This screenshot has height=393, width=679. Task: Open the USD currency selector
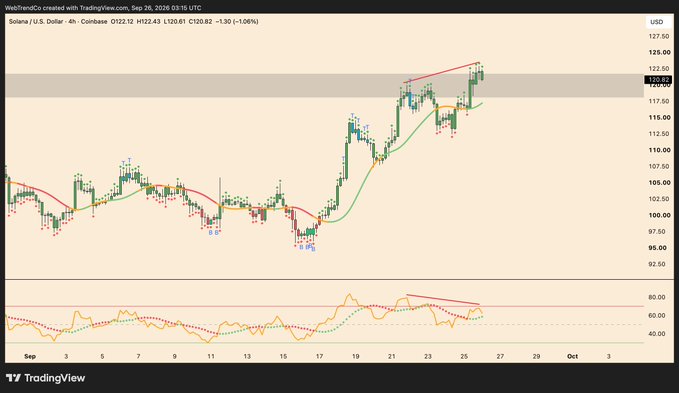(x=656, y=22)
